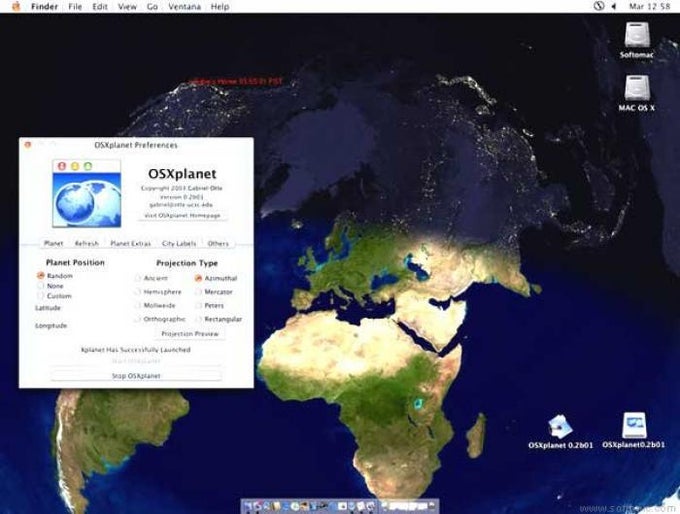Open the Help menu

coord(220,7)
